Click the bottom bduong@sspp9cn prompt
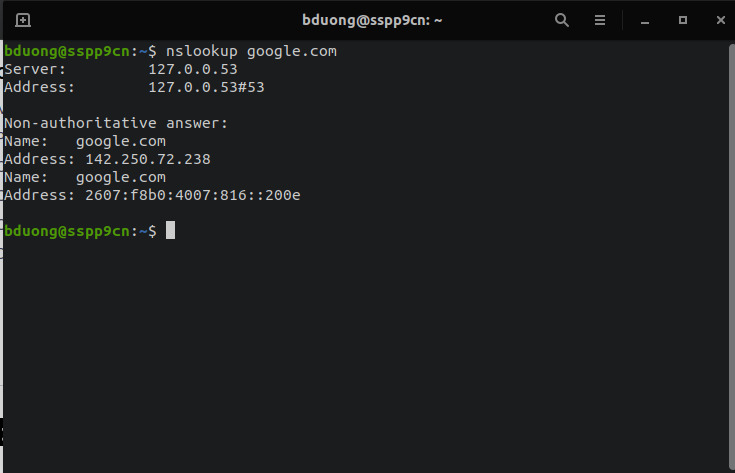The height and width of the screenshot is (473, 735). pos(67,231)
